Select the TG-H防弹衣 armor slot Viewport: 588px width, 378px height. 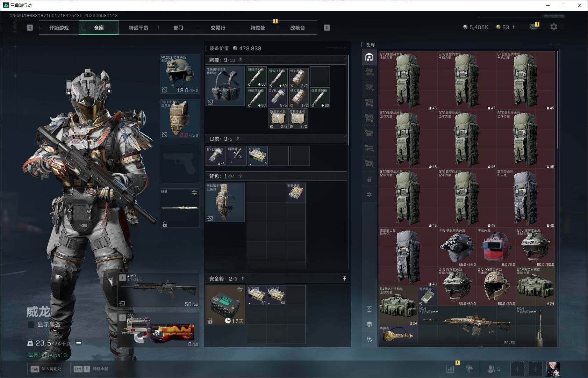(180, 118)
